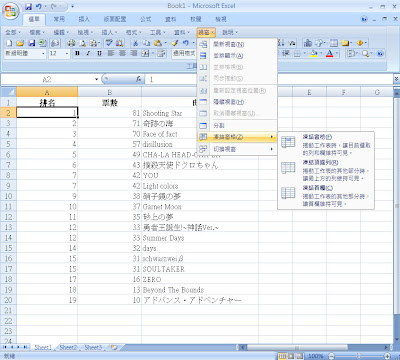Select the Format Painter brush icon

point(175,43)
